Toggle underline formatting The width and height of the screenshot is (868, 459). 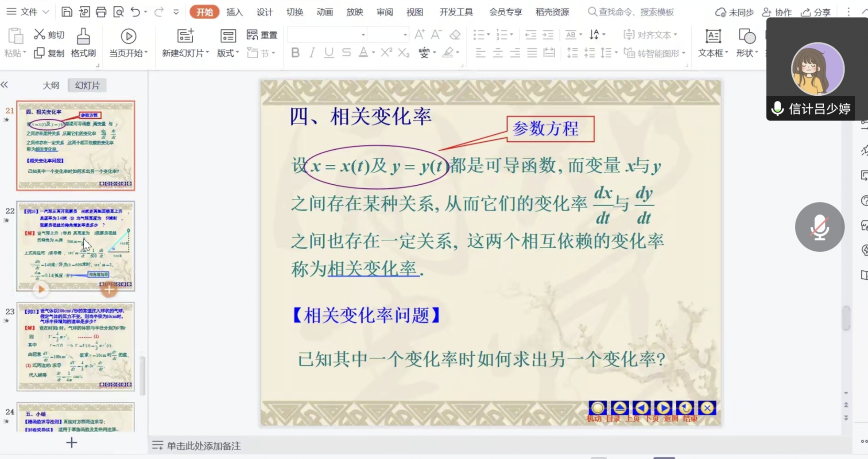(329, 53)
